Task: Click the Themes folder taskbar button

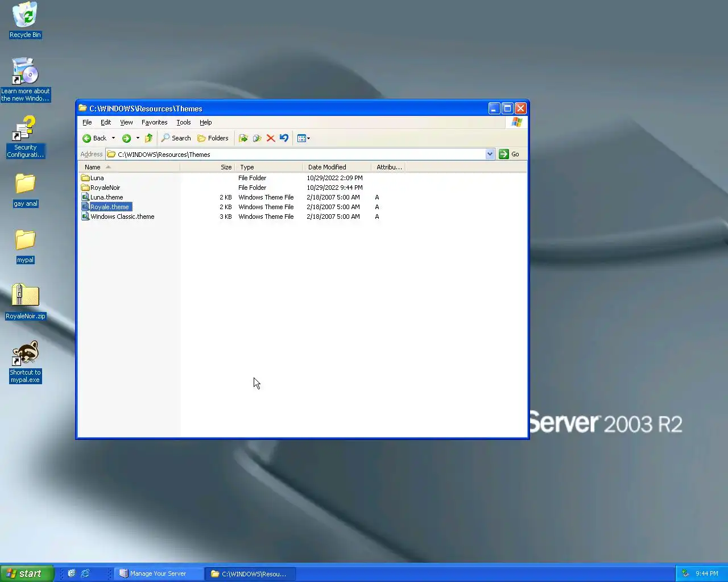Action: click(x=251, y=573)
